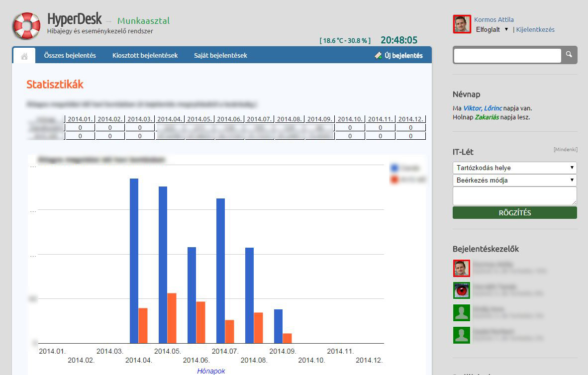This screenshot has height=375, width=588.
Task: Open the [Mindenki] link in IT-Lét
Action: 566,149
